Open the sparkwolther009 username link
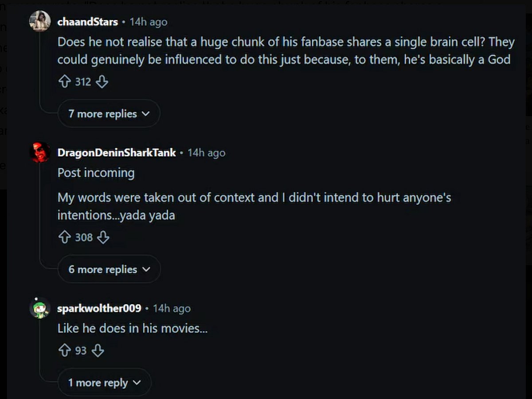 99,309
